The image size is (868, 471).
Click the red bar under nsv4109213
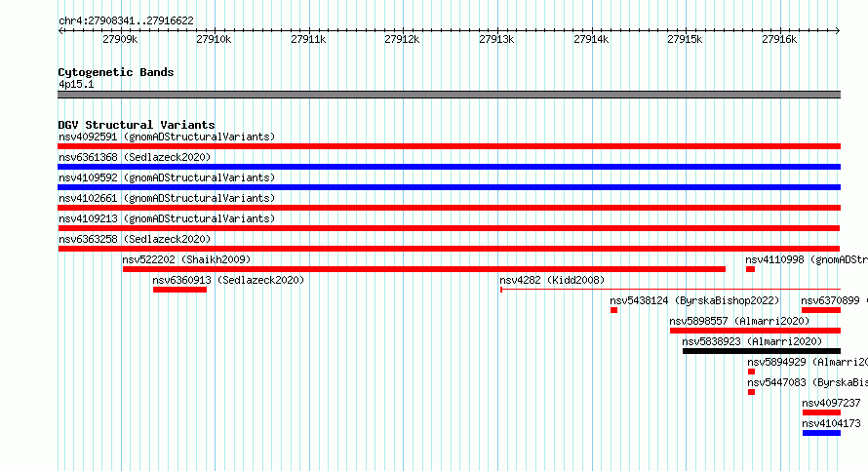click(449, 228)
